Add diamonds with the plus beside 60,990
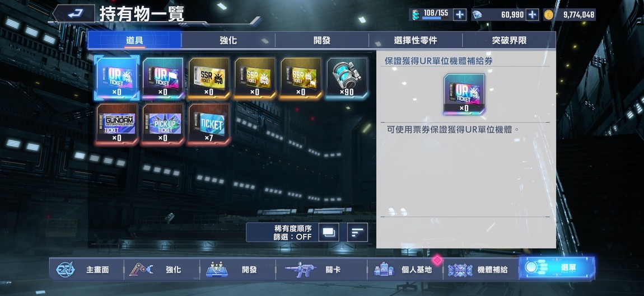The width and height of the screenshot is (644, 296). point(533,15)
